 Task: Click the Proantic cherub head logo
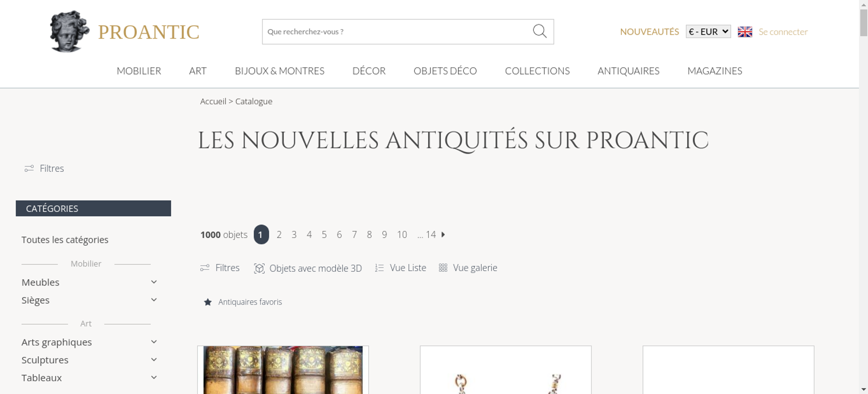[x=69, y=32]
